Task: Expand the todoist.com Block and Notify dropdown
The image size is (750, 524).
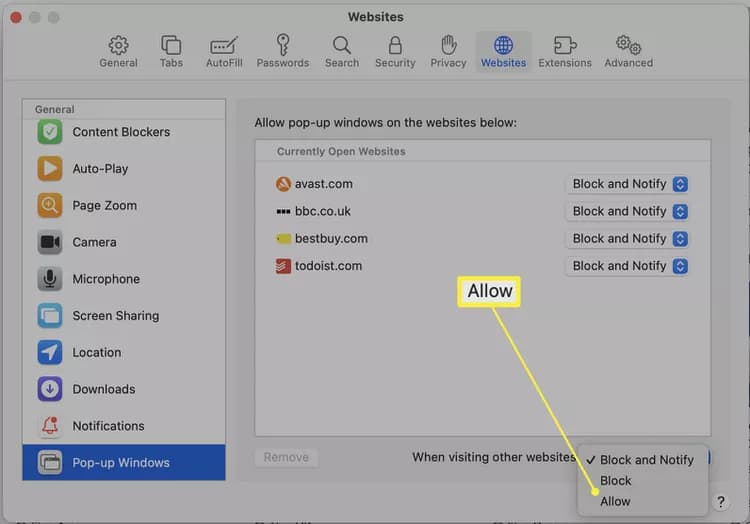Action: point(628,266)
